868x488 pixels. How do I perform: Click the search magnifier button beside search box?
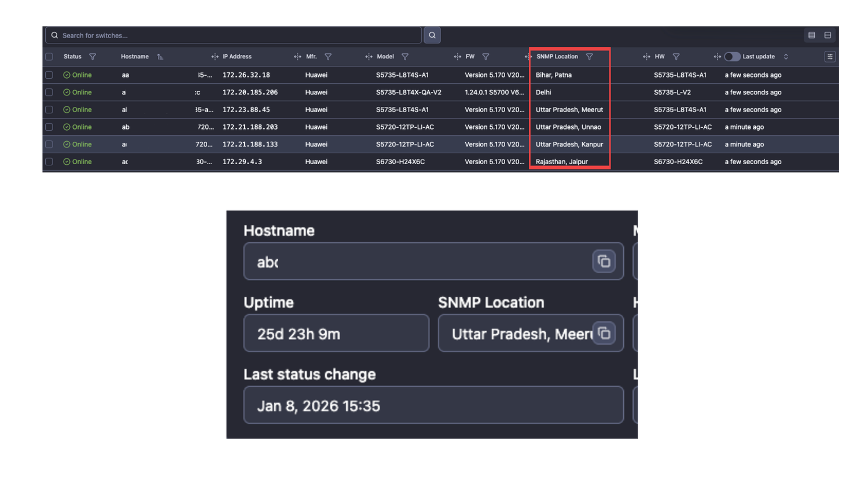[432, 35]
